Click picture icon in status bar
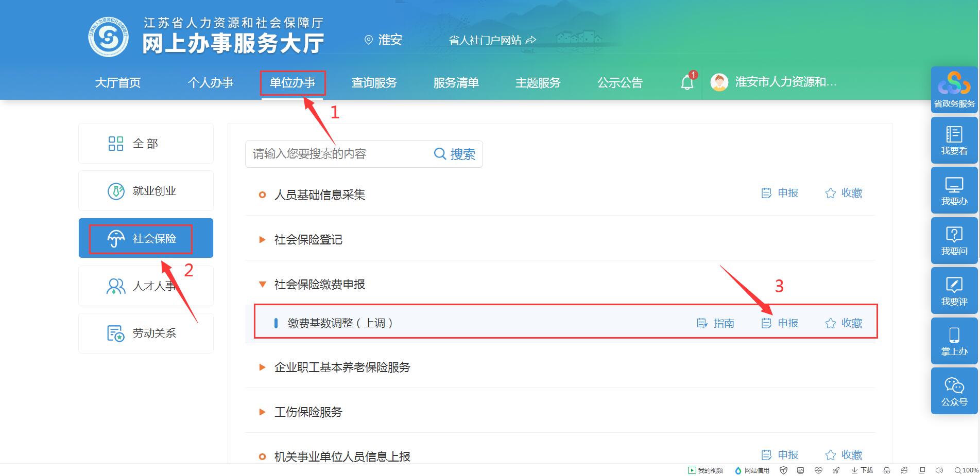This screenshot has height=476, width=980. point(800,470)
